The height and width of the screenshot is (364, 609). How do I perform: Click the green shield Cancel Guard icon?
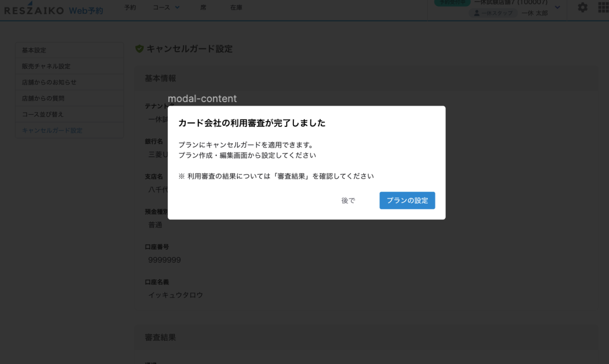pyautogui.click(x=139, y=49)
